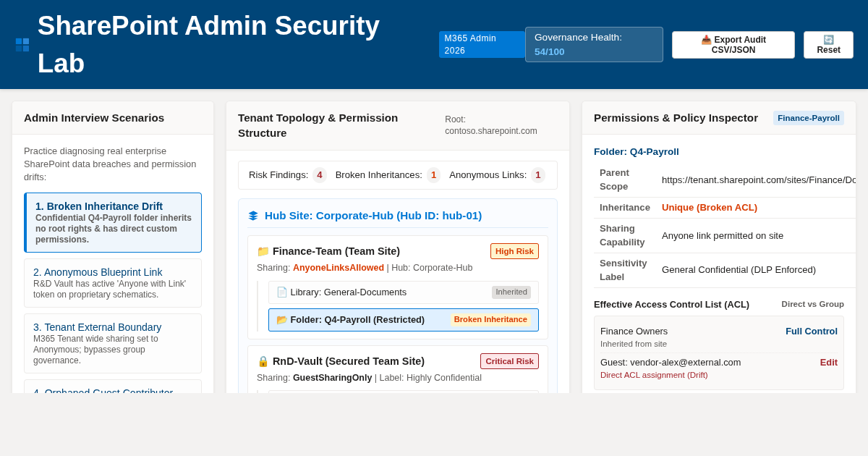Click the Folder: Q4-Payroll heading

click(x=637, y=152)
